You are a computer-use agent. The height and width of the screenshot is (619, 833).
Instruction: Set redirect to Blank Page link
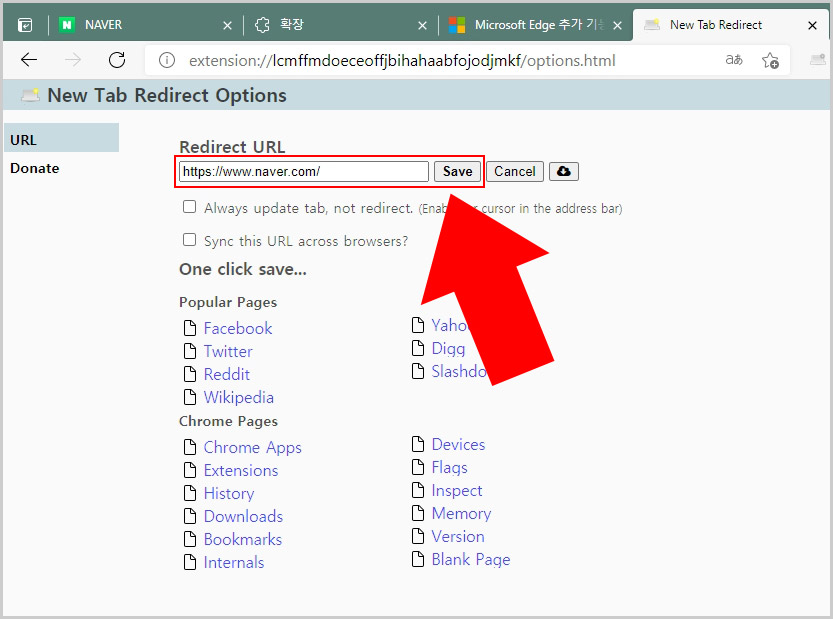[471, 559]
